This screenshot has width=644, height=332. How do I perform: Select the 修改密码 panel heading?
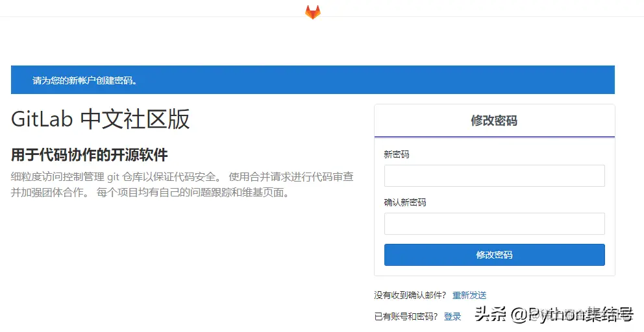click(x=494, y=121)
